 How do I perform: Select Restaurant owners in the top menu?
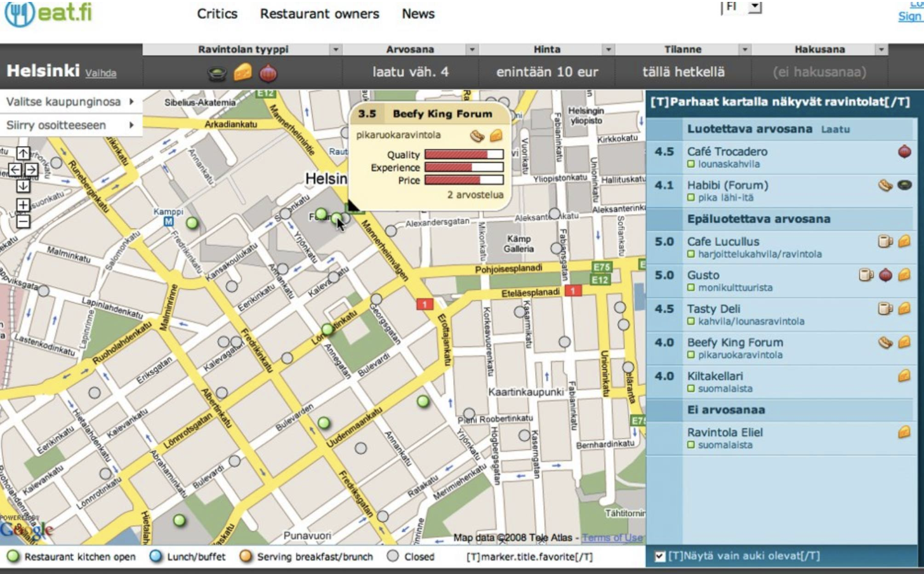318,14
